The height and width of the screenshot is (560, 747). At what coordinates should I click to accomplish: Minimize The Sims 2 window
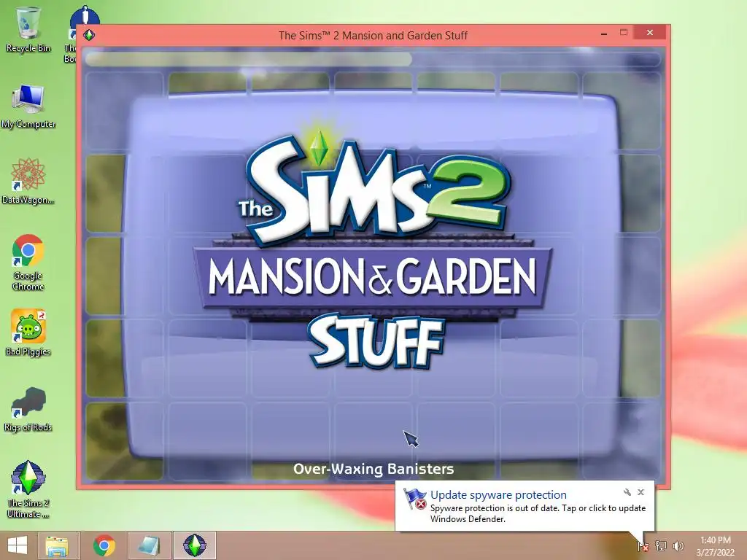tap(604, 34)
